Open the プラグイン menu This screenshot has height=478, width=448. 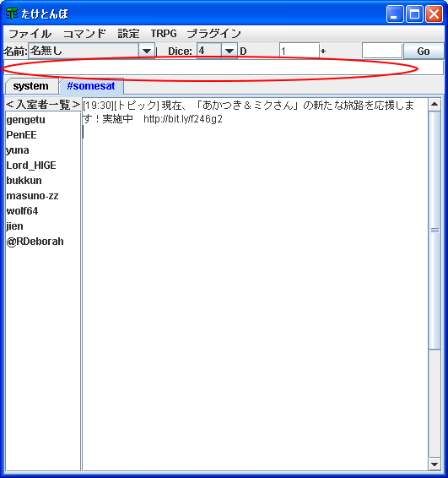click(213, 34)
